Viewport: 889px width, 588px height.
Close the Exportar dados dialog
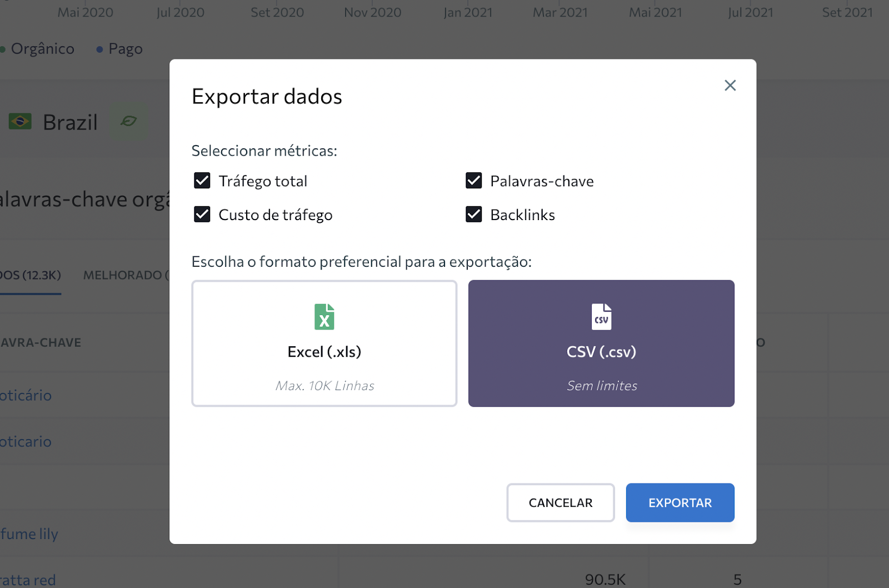coord(730,85)
